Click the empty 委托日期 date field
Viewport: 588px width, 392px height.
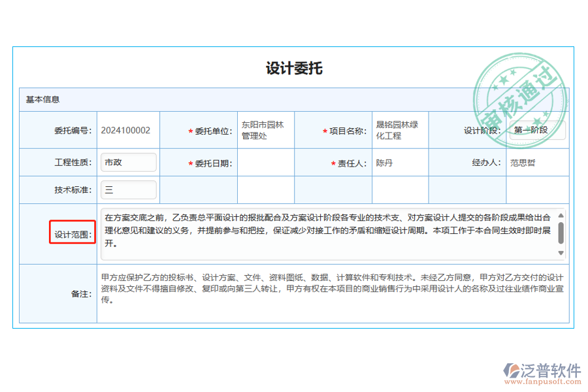266,162
